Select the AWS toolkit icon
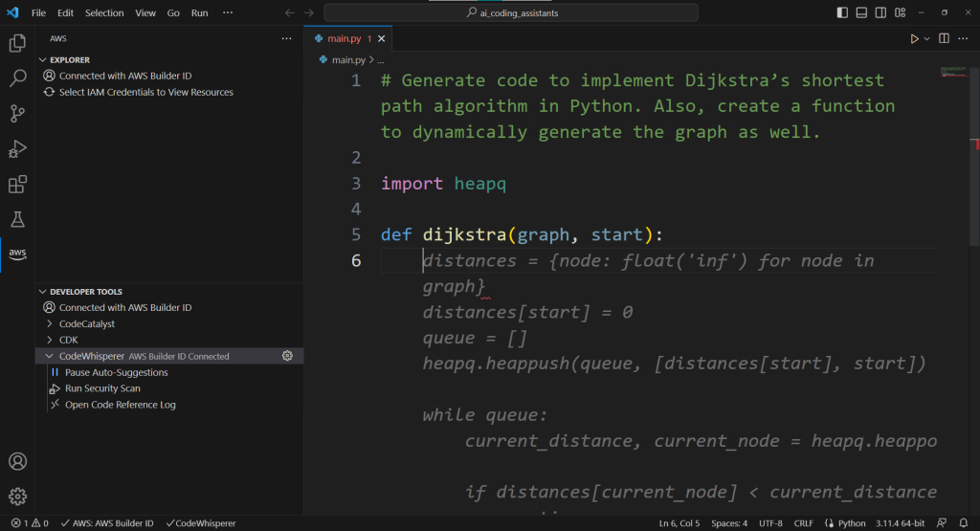The height and width of the screenshot is (531, 980). (x=17, y=254)
